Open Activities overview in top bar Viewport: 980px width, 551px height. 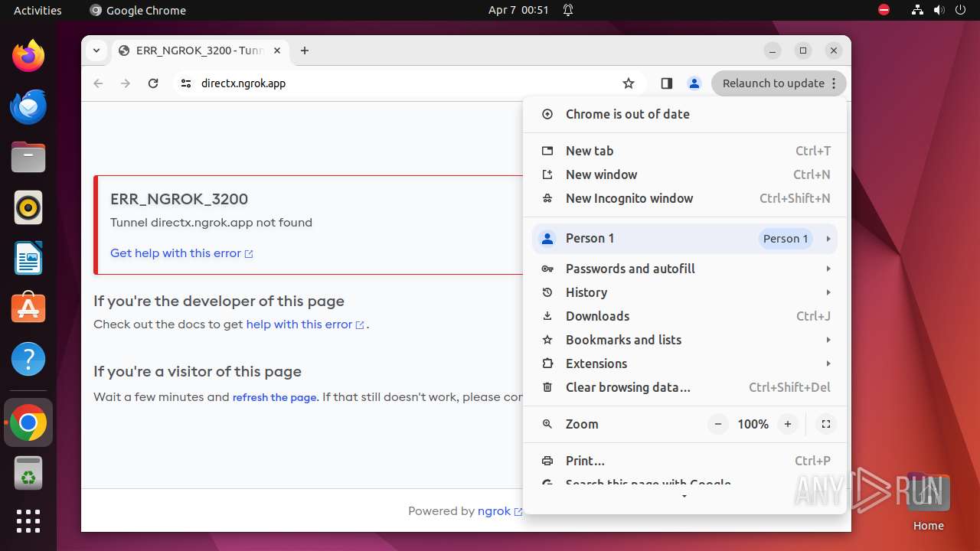click(x=38, y=10)
